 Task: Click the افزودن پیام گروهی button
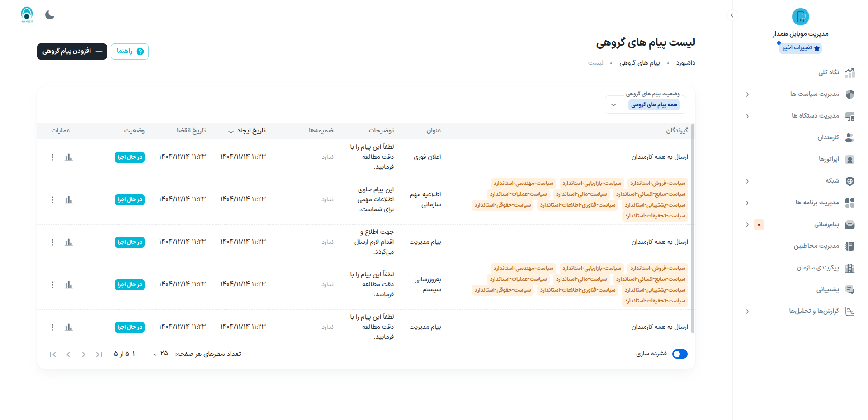[72, 52]
